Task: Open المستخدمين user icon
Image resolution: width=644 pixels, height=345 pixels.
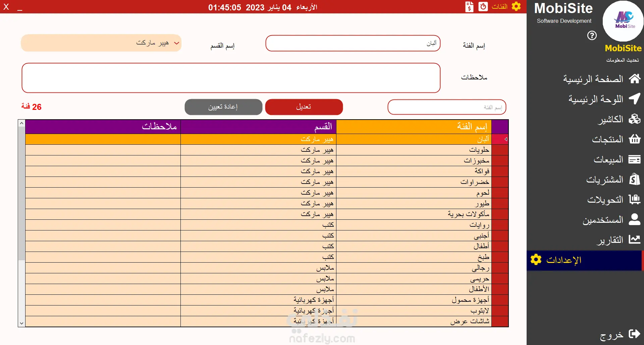Action: 635,219
